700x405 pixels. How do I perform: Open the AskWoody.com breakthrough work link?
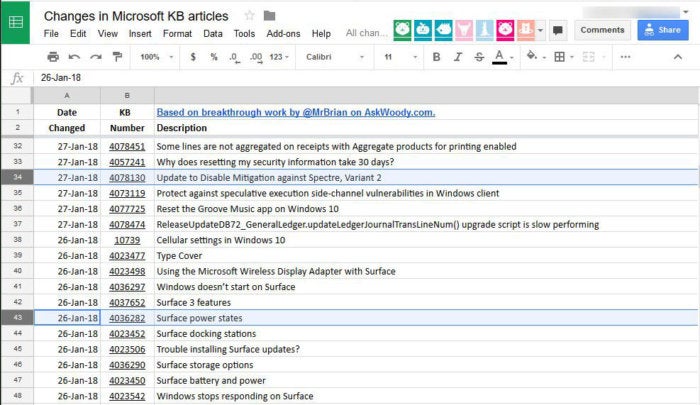pyautogui.click(x=296, y=113)
